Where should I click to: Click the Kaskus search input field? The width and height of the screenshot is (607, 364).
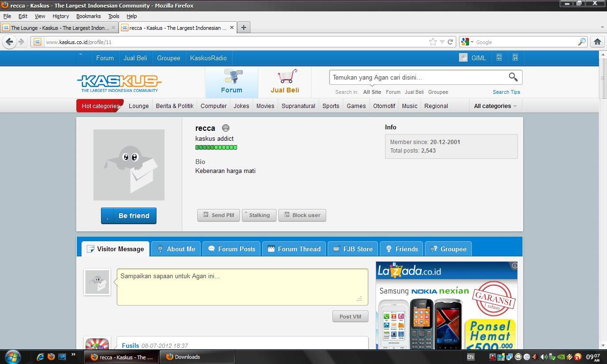coord(417,77)
